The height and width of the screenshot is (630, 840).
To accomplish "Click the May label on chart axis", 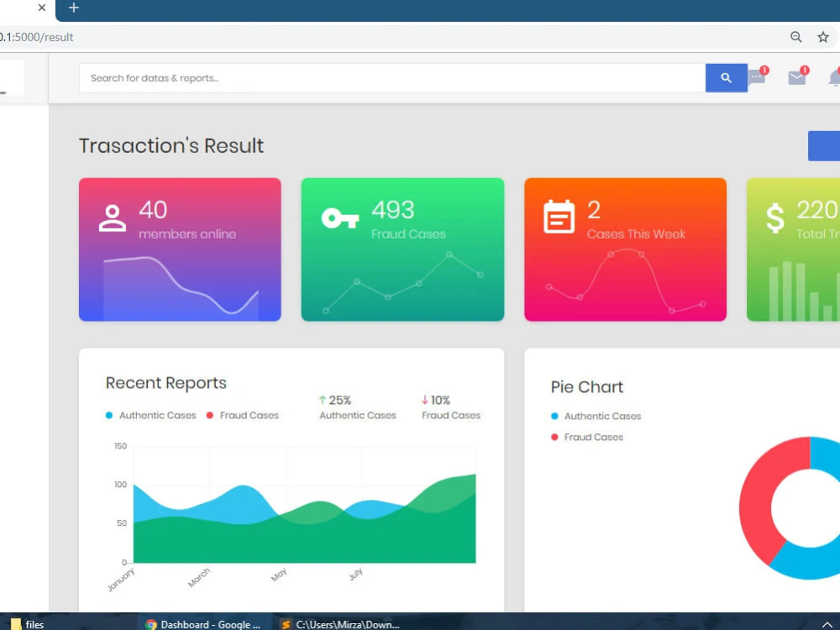I will click(279, 575).
